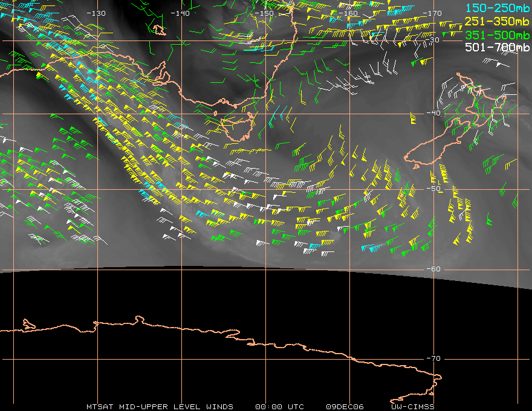Click the -130 longitude label
The image size is (532, 411).
click(96, 13)
